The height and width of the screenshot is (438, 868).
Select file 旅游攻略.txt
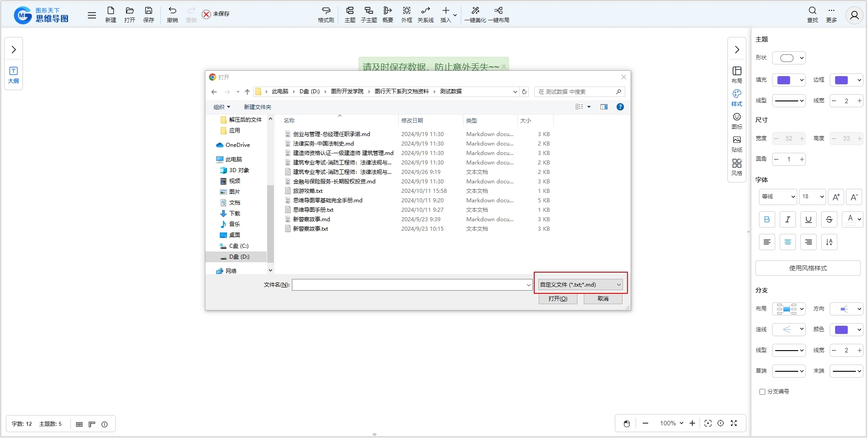click(x=308, y=191)
